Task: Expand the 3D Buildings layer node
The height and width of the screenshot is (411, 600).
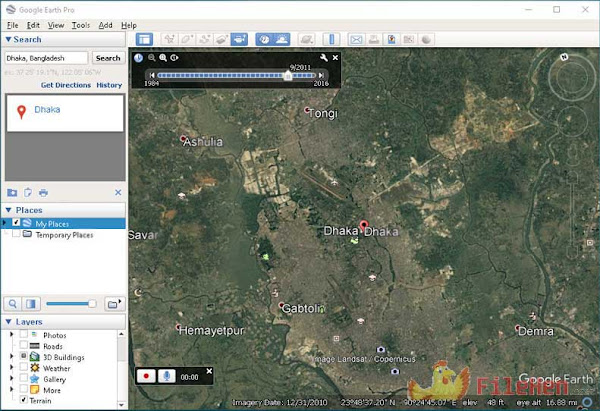Action: tap(11, 357)
